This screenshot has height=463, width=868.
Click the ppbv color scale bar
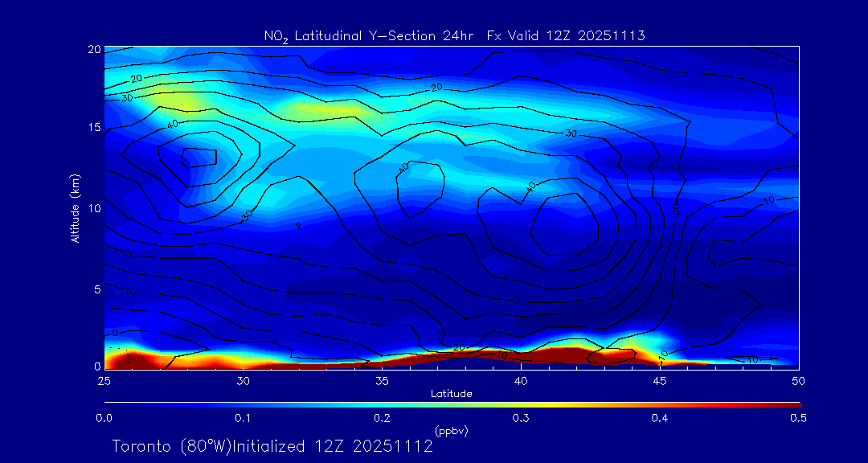(452, 405)
